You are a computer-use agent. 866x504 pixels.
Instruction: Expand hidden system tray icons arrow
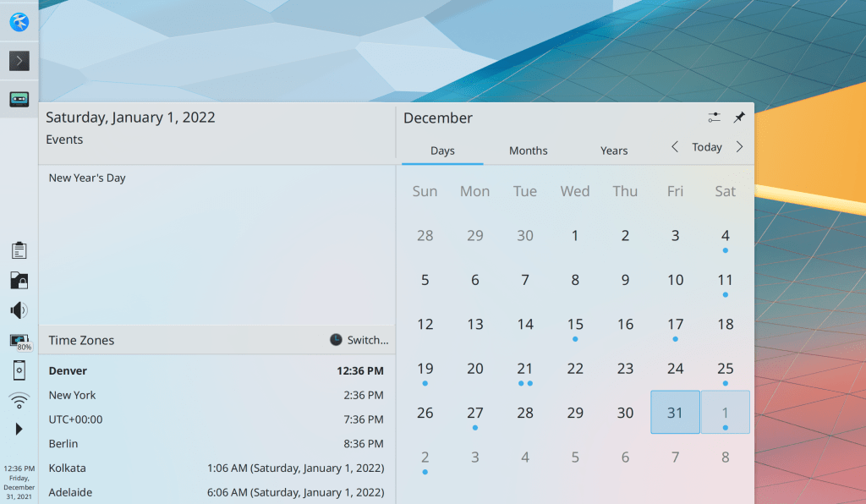click(x=19, y=430)
